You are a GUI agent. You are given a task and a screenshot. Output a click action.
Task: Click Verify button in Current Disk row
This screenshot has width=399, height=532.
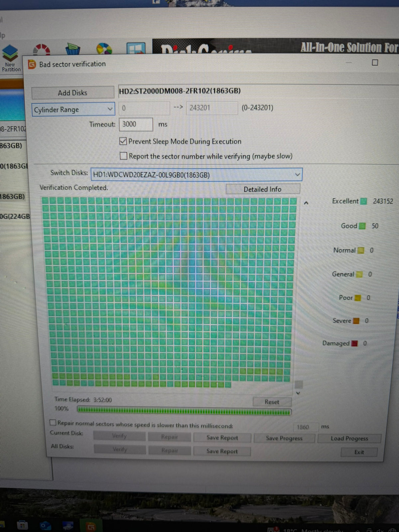[119, 436]
